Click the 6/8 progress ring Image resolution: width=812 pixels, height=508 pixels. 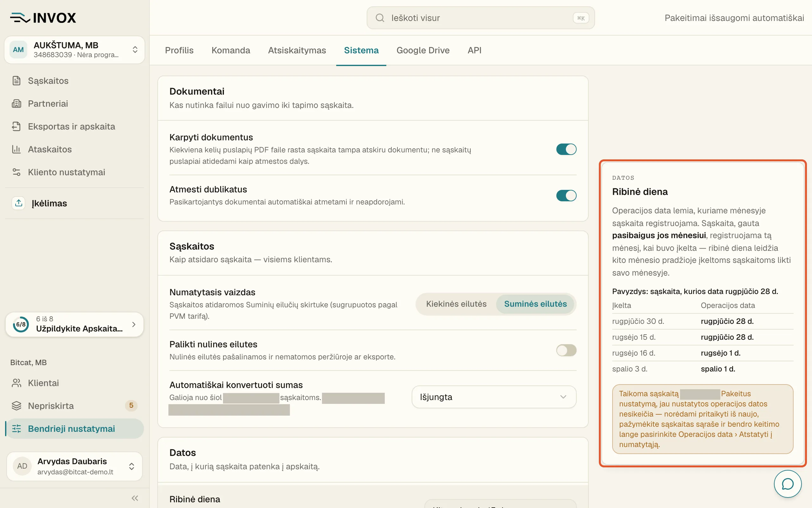click(21, 324)
